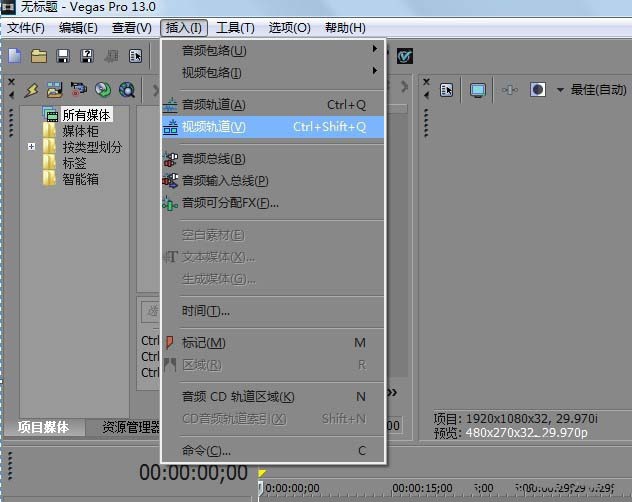Select 按类型划分 folder in tree

pos(92,147)
